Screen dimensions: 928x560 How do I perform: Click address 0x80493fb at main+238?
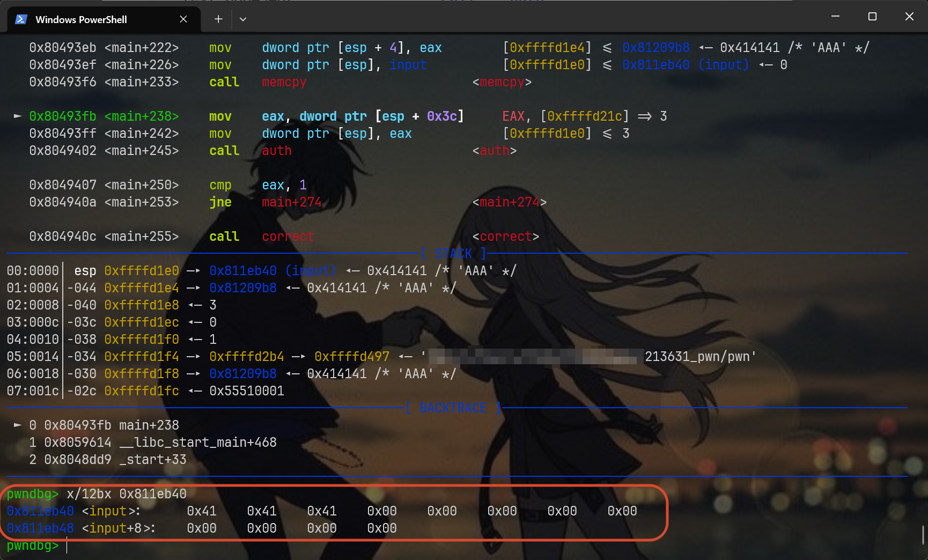(63, 116)
